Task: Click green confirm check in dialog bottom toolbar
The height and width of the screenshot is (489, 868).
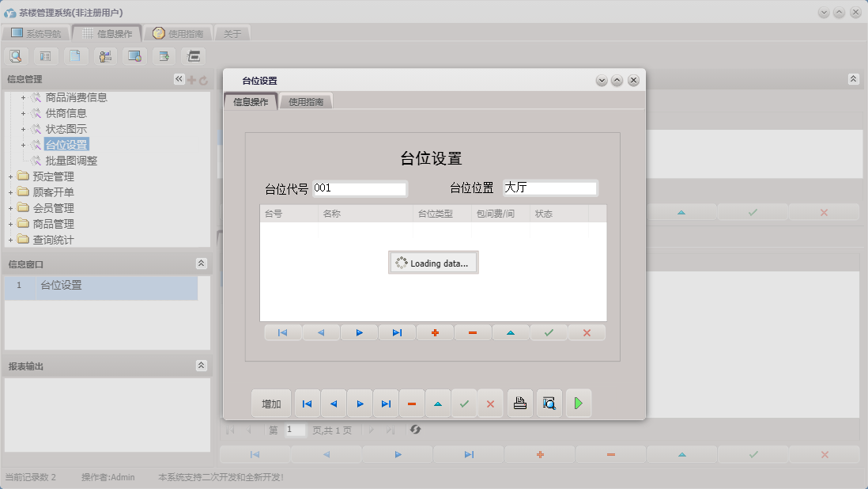Action: pos(464,404)
